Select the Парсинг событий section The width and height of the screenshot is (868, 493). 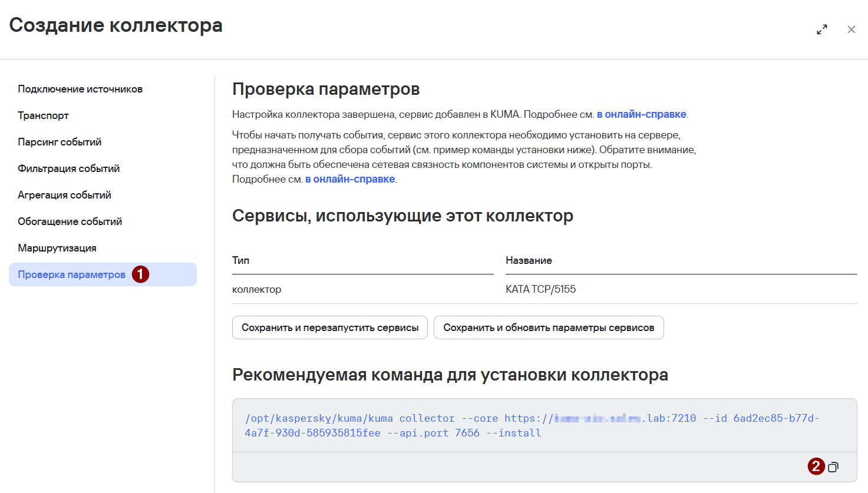click(60, 142)
